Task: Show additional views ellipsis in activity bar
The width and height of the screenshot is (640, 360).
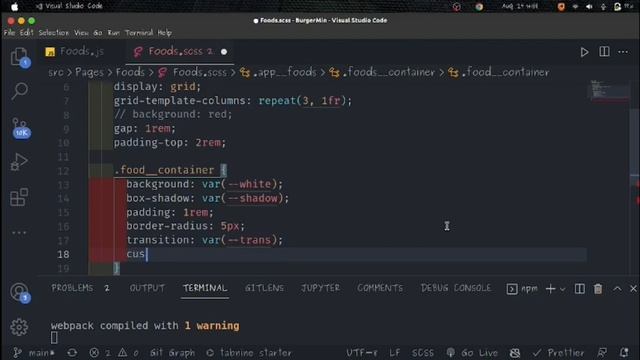Action: click(x=19, y=233)
